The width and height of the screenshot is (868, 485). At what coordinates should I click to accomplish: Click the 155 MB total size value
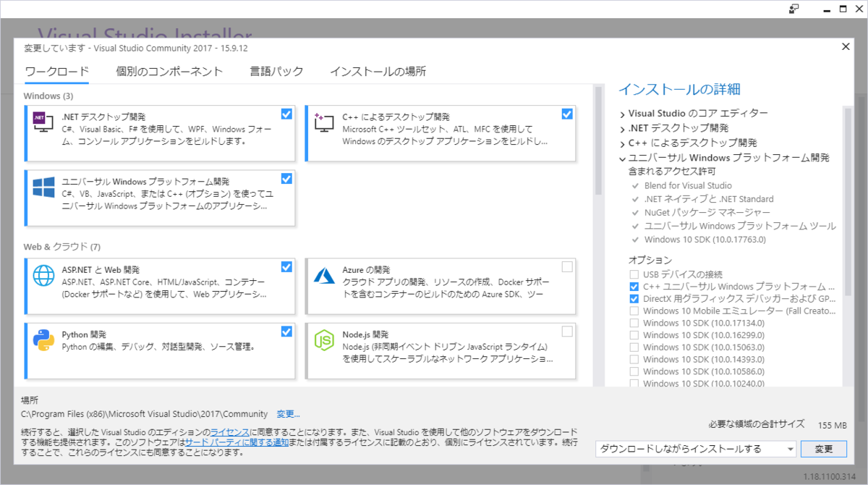tap(832, 425)
